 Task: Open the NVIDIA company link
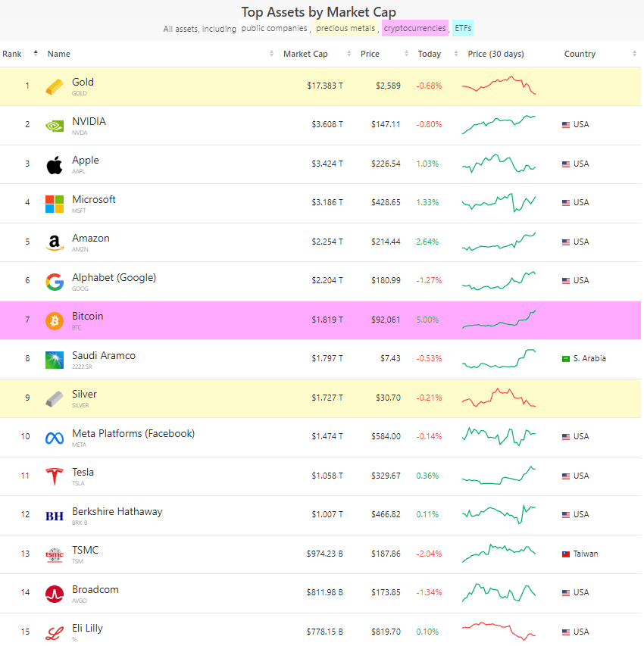click(x=89, y=121)
